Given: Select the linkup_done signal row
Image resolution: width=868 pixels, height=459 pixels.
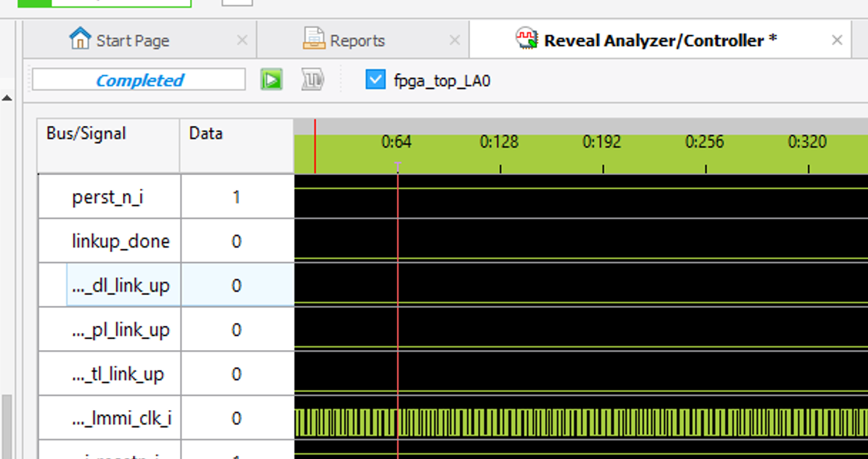Looking at the screenshot, I should coord(110,241).
